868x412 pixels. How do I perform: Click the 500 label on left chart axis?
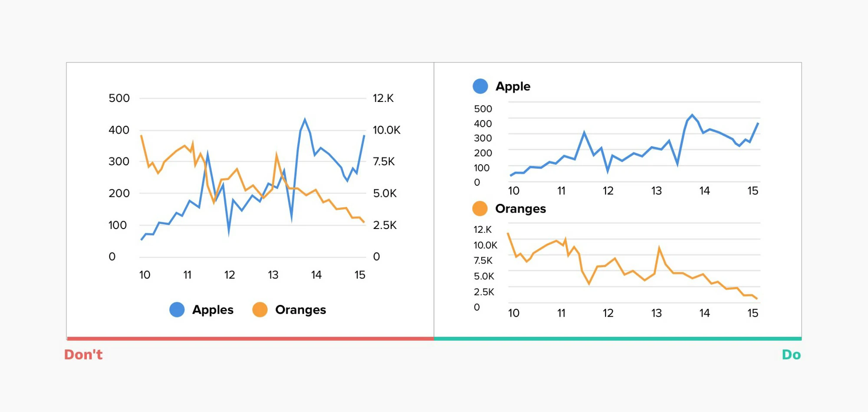click(x=119, y=98)
